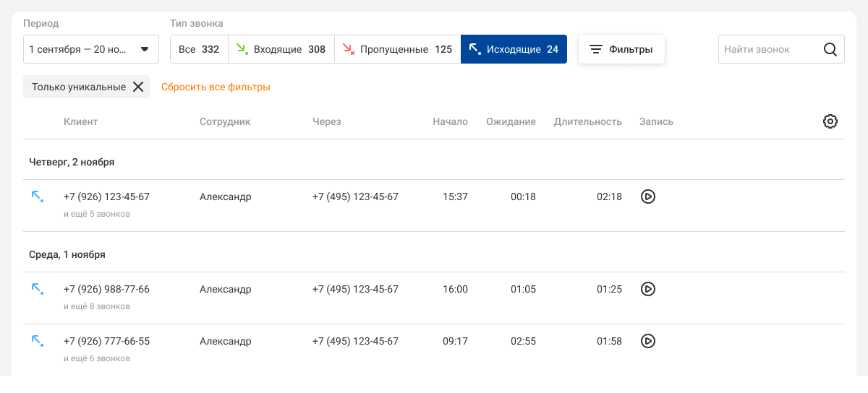Switch to 'Входящие 308' tab
This screenshot has width=868, height=393.
point(281,50)
